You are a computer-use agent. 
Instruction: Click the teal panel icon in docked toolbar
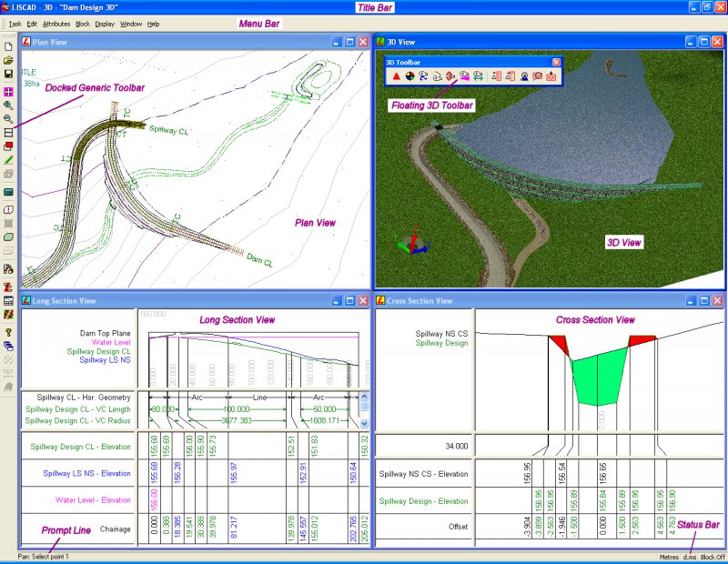pos(8,192)
